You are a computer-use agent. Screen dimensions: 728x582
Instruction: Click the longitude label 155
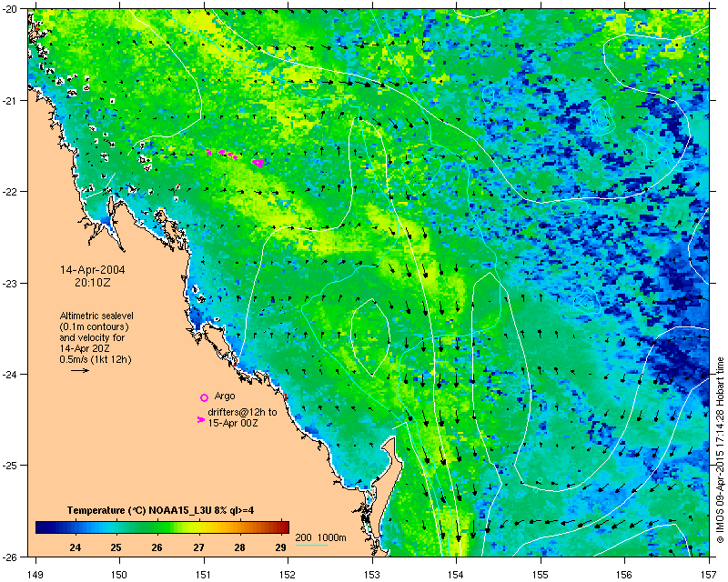click(x=541, y=575)
